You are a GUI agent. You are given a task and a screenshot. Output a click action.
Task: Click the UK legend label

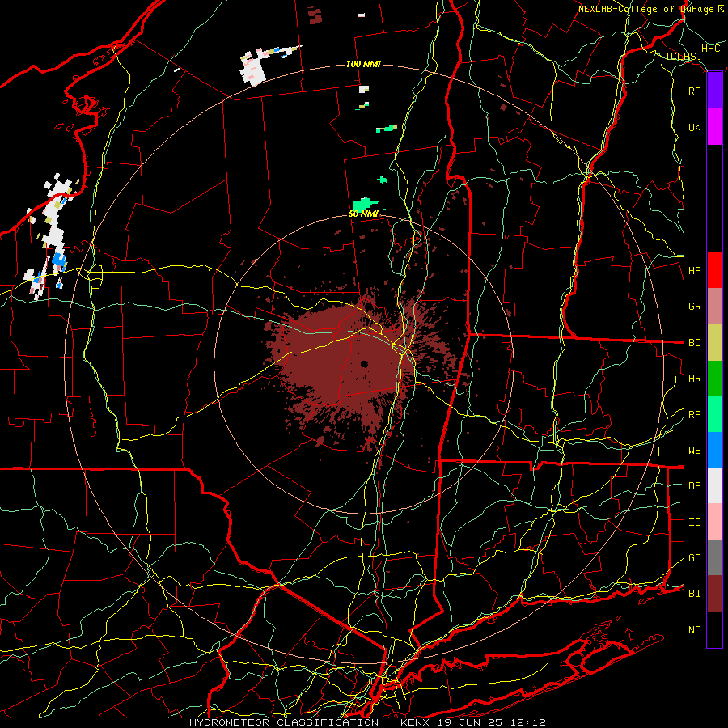[x=694, y=127]
